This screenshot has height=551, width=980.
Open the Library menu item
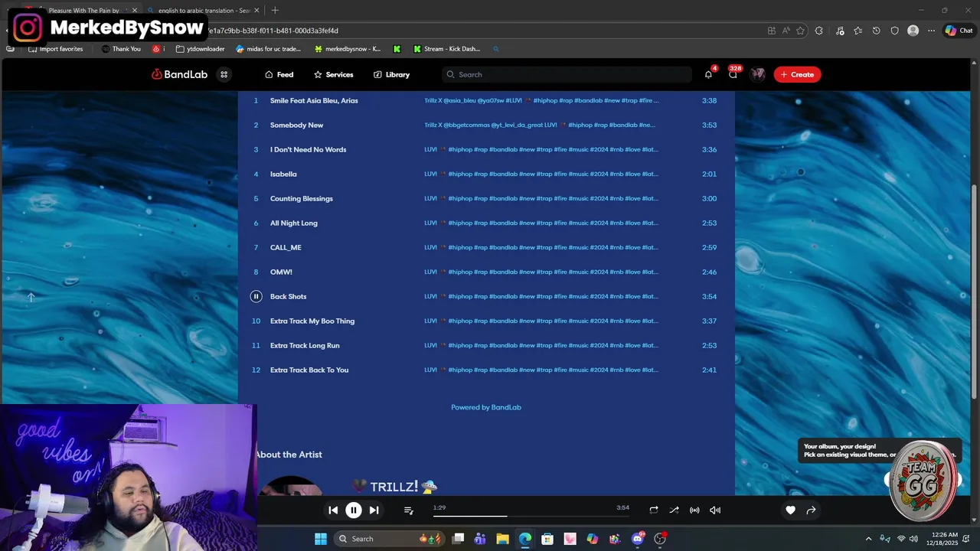(x=391, y=74)
